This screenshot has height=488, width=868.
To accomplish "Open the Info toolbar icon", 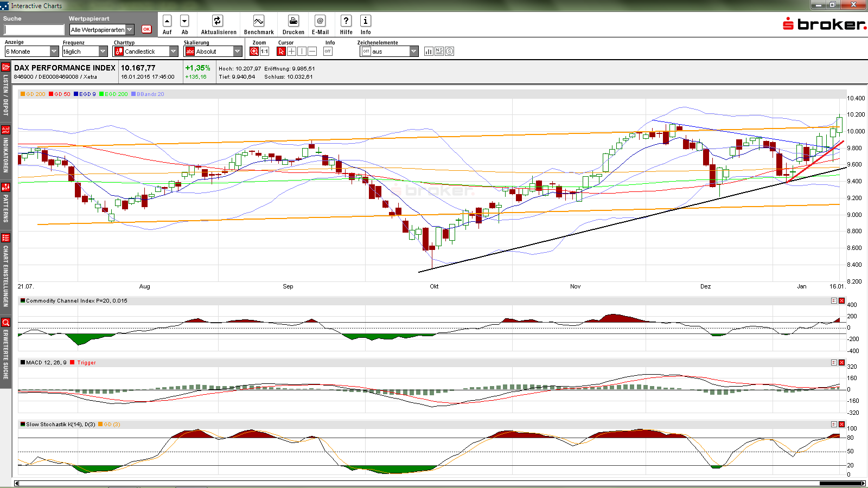I will point(366,21).
